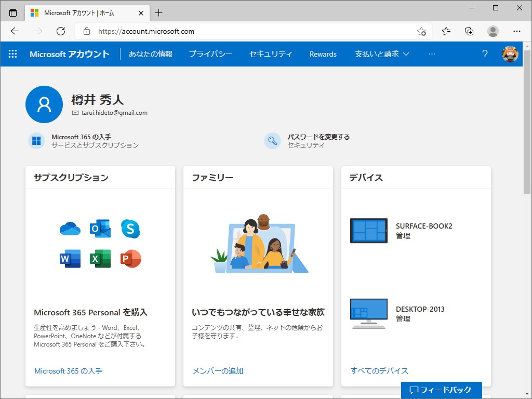
Task: Select the あなたの情報 menu item
Action: click(x=150, y=54)
